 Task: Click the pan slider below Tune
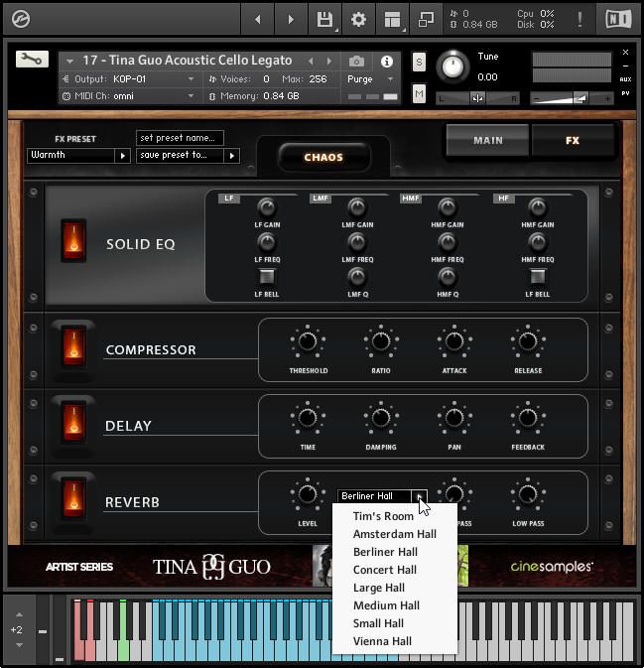click(477, 99)
